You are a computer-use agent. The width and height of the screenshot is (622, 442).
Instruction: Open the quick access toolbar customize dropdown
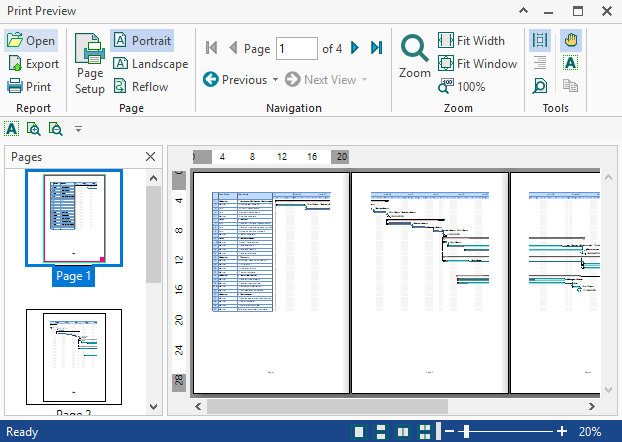point(79,129)
